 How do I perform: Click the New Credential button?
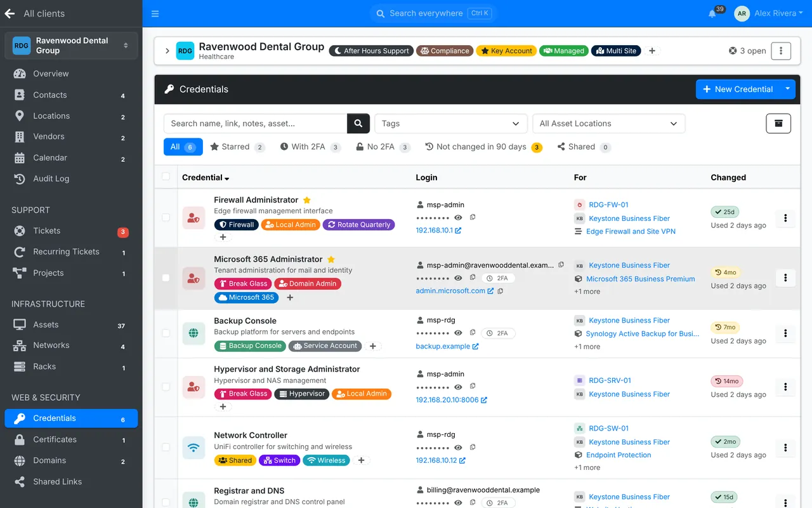coord(738,89)
